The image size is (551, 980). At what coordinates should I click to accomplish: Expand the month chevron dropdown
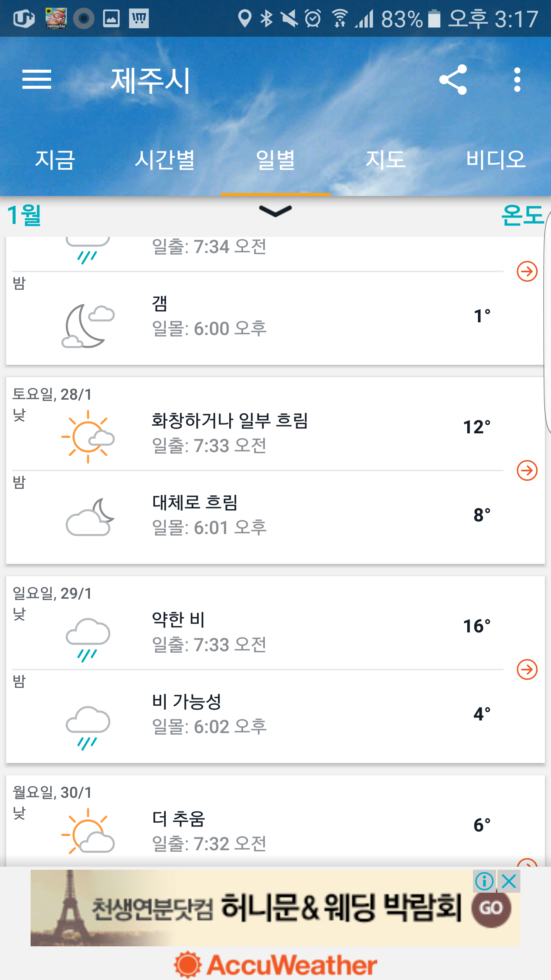[x=275, y=211]
